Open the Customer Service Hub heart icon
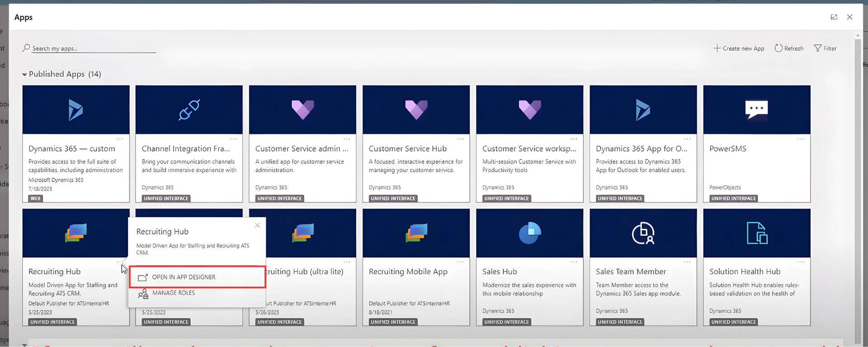This screenshot has width=868, height=347. click(416, 110)
